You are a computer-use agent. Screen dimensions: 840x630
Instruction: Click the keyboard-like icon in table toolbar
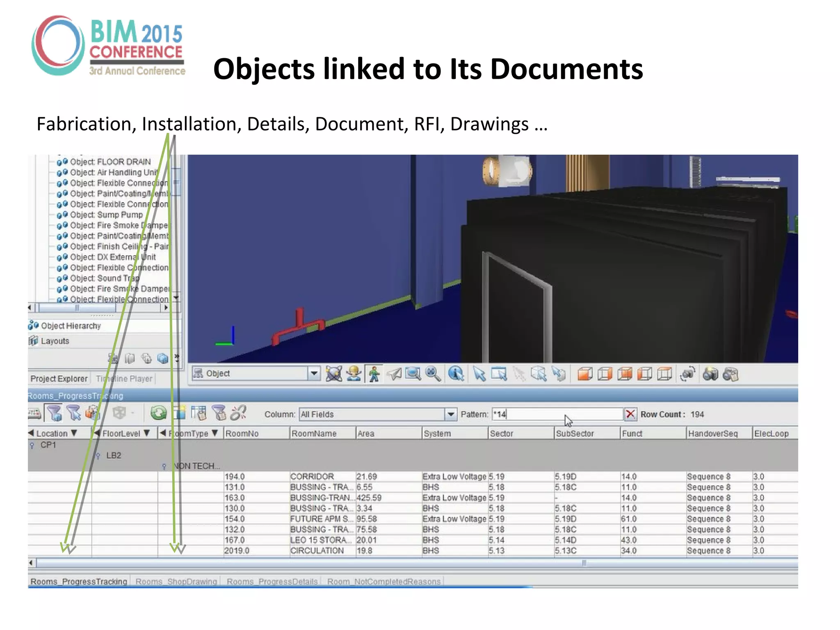pyautogui.click(x=34, y=413)
